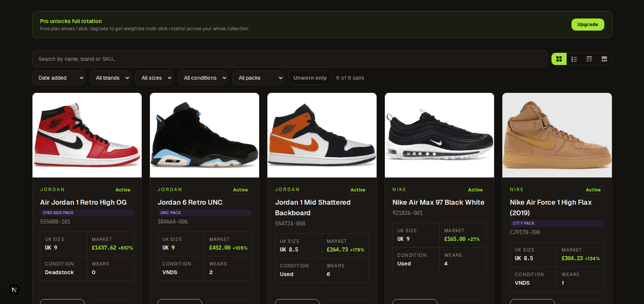Click SKU 554724-058

(290, 224)
